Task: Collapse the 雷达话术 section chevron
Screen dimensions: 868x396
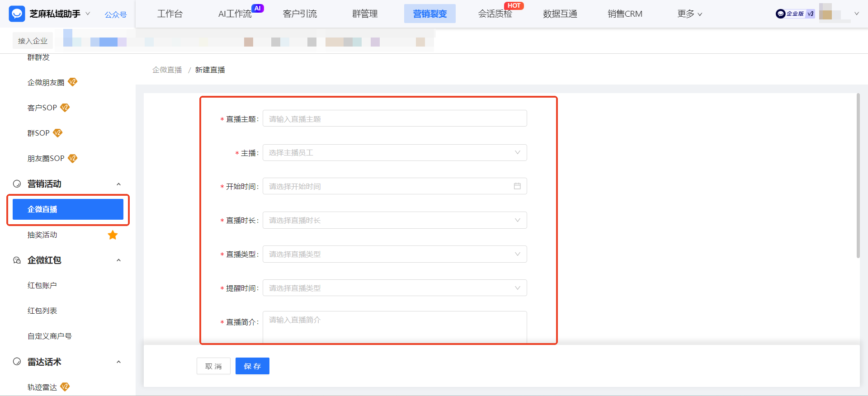Action: (x=118, y=362)
